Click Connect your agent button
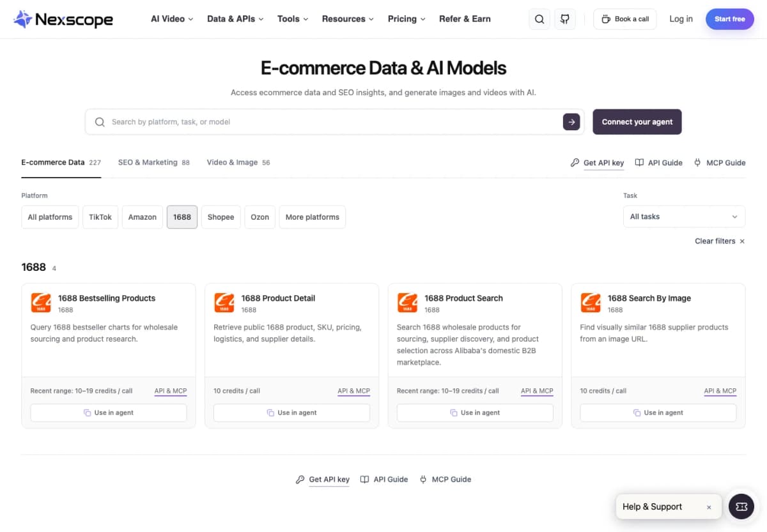This screenshot has width=767, height=532. coord(637,122)
